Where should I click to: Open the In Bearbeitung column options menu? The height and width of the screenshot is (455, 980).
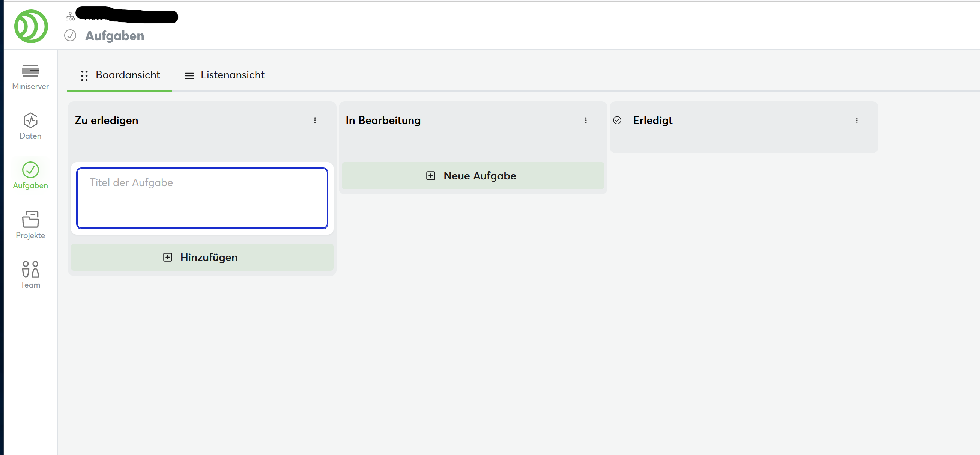point(586,120)
